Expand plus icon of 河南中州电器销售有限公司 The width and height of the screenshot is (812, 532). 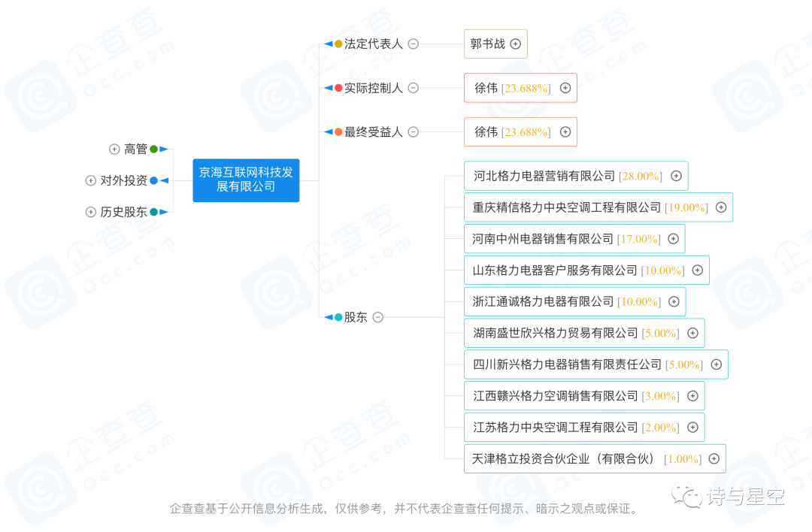click(x=673, y=238)
